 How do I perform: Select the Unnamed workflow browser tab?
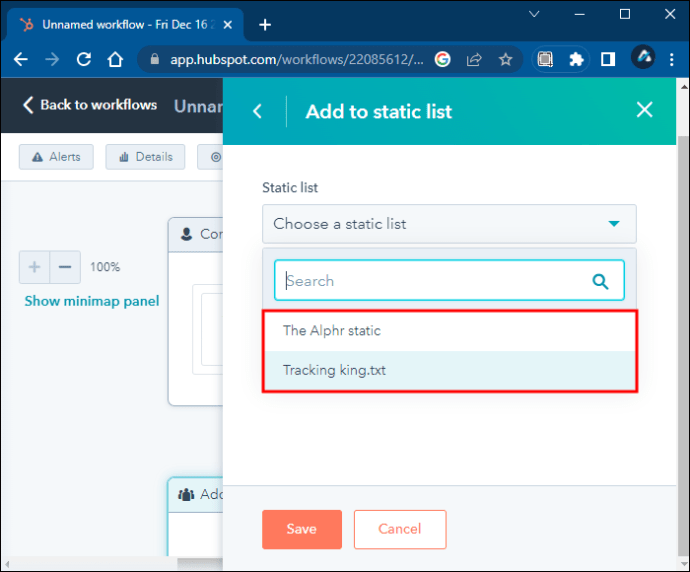[x=125, y=25]
